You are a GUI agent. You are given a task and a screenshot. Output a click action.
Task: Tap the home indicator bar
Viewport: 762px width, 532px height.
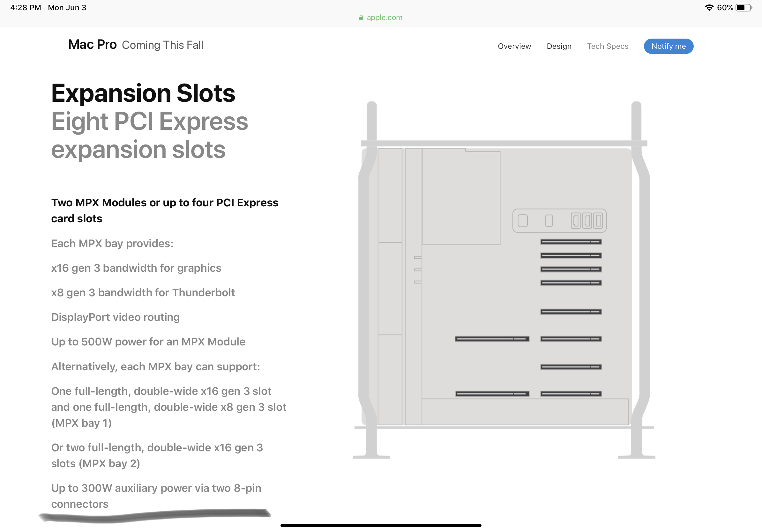click(x=381, y=525)
